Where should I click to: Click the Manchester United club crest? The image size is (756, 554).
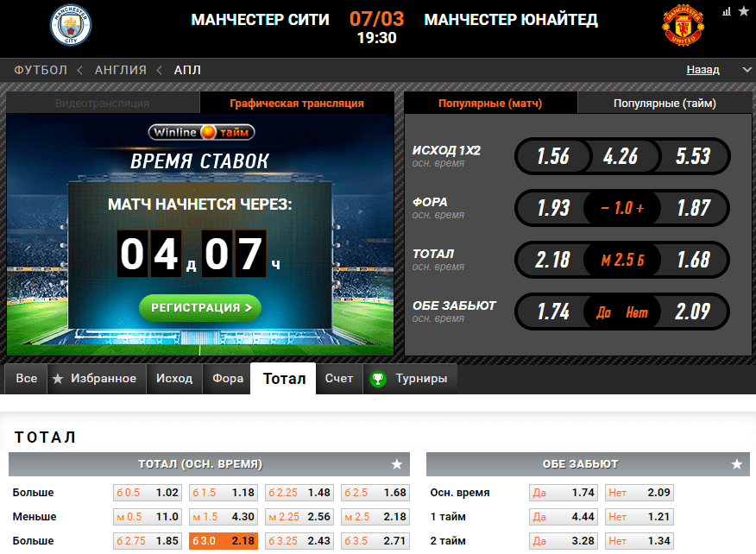click(684, 26)
